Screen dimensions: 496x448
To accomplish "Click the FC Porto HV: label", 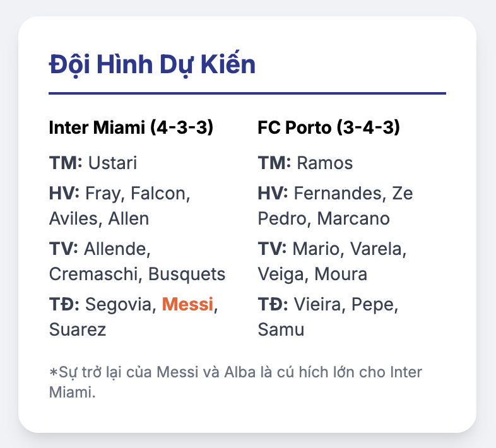I will [273, 193].
